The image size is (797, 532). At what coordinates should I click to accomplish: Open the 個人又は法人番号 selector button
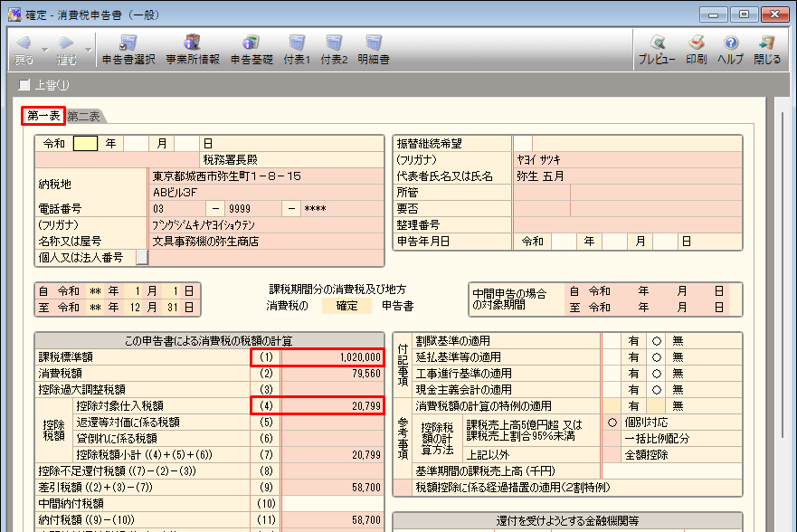click(142, 258)
